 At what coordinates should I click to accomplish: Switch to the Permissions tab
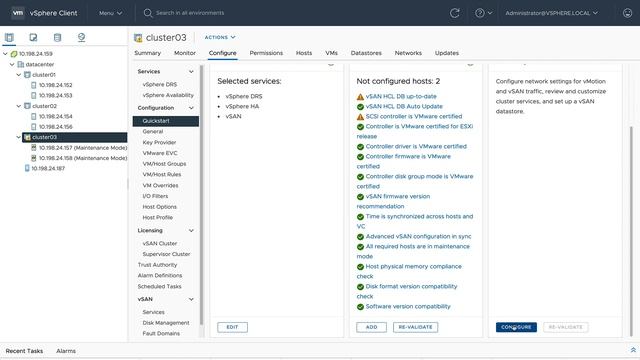pyautogui.click(x=266, y=53)
